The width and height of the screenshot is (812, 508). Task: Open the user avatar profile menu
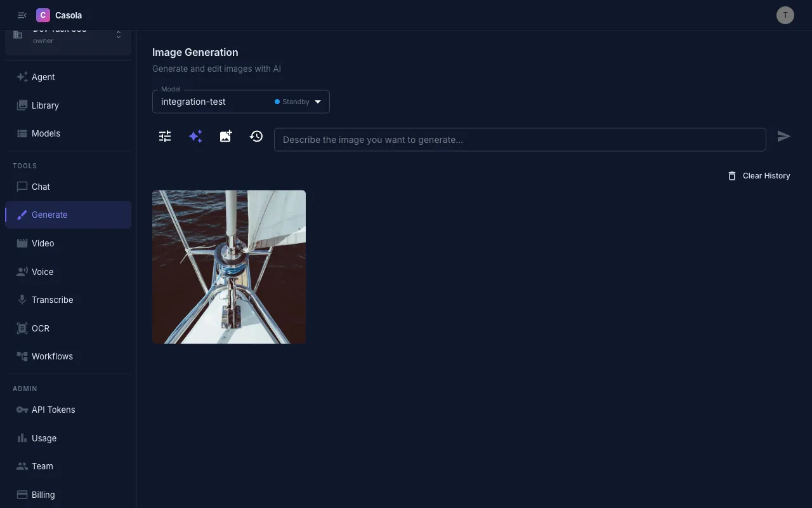(785, 15)
